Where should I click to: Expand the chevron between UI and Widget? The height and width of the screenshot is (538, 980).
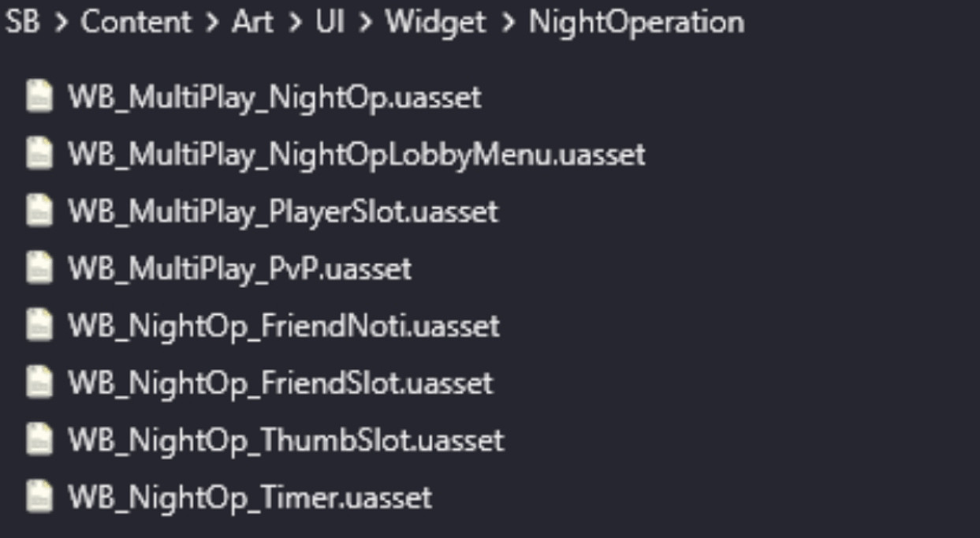coord(364,23)
